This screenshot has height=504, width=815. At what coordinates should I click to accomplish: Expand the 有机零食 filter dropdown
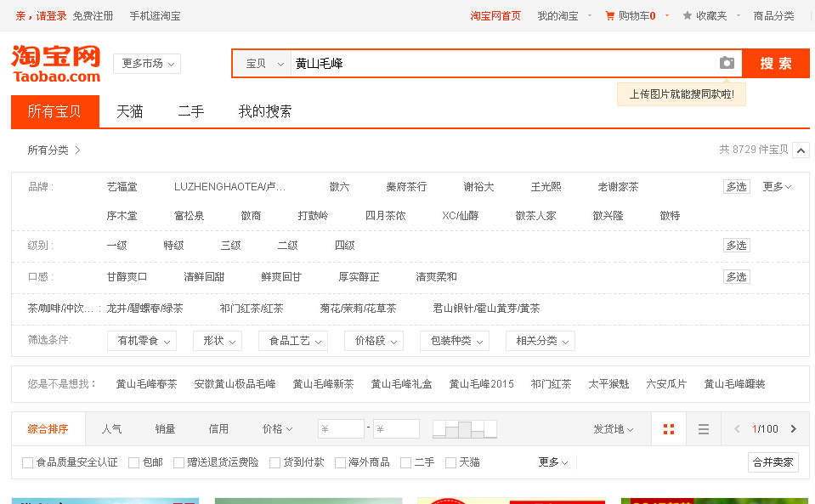tap(142, 341)
